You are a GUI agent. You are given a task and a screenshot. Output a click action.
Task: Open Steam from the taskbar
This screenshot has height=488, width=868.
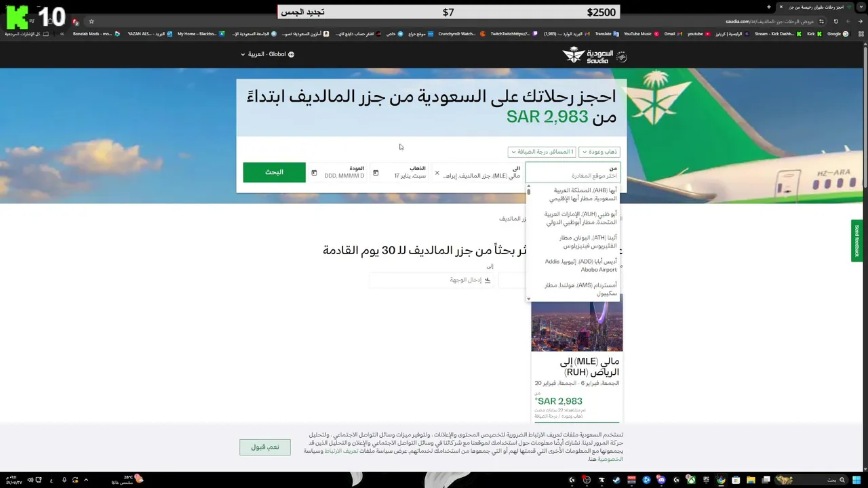pyautogui.click(x=616, y=480)
